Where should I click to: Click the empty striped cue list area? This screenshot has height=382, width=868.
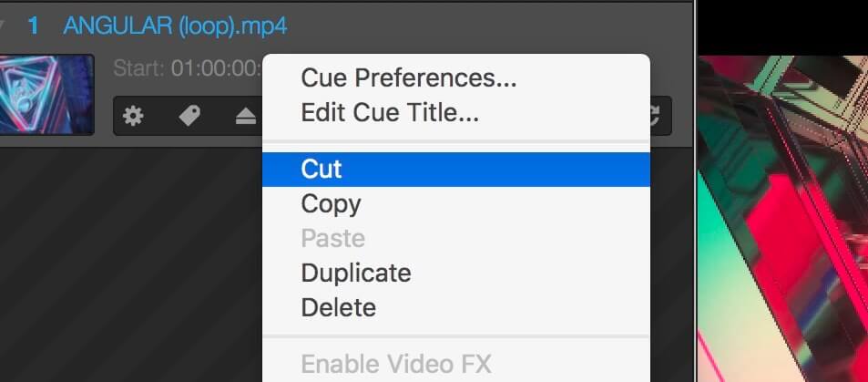(x=130, y=264)
